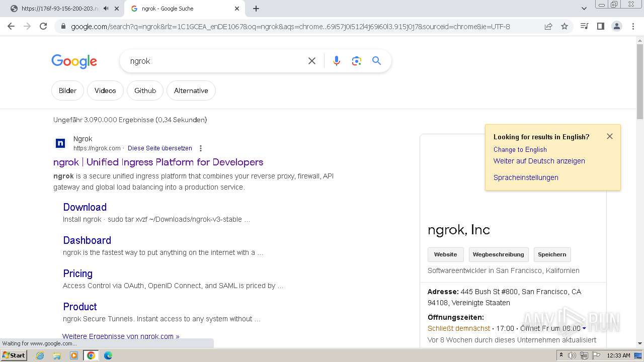Screen dimensions: 644x362
Task: Close the ngrok Google Suche tab
Action: point(237,9)
